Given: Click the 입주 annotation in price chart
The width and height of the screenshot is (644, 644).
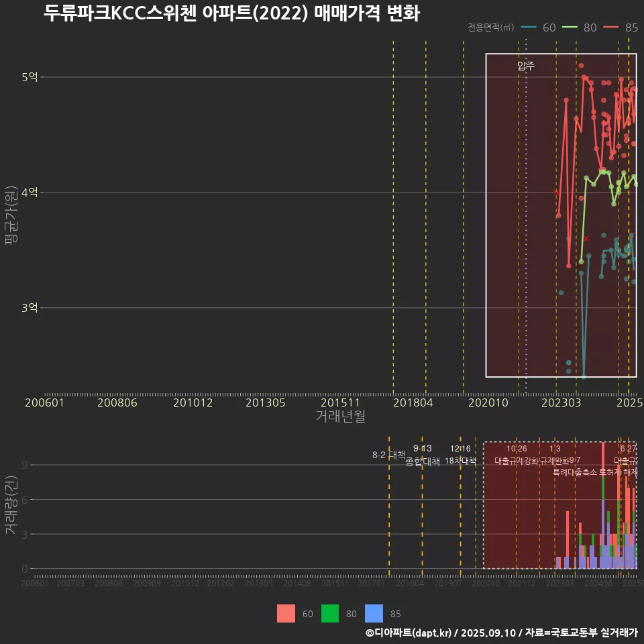Looking at the screenshot, I should pyautogui.click(x=526, y=66).
